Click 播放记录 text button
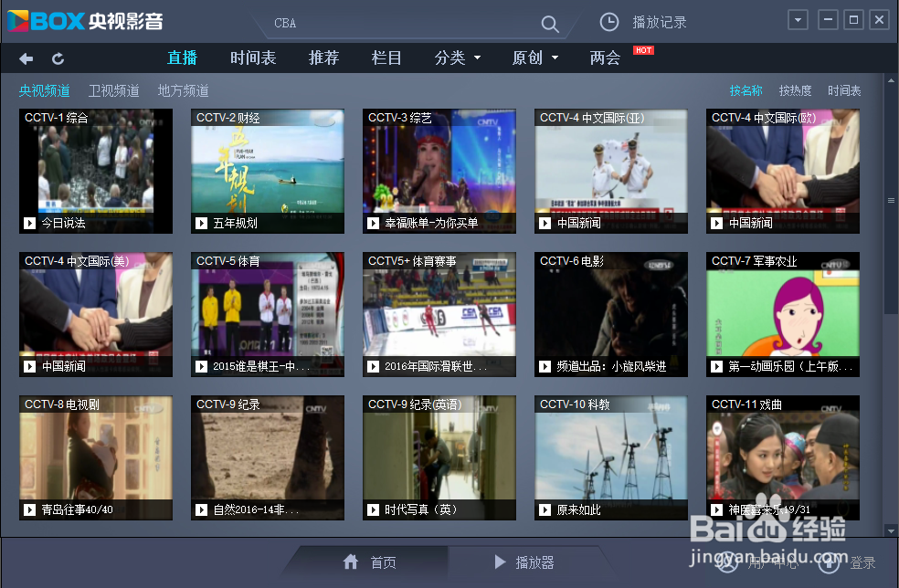Viewport: 899px width, 588px height. coord(660,22)
